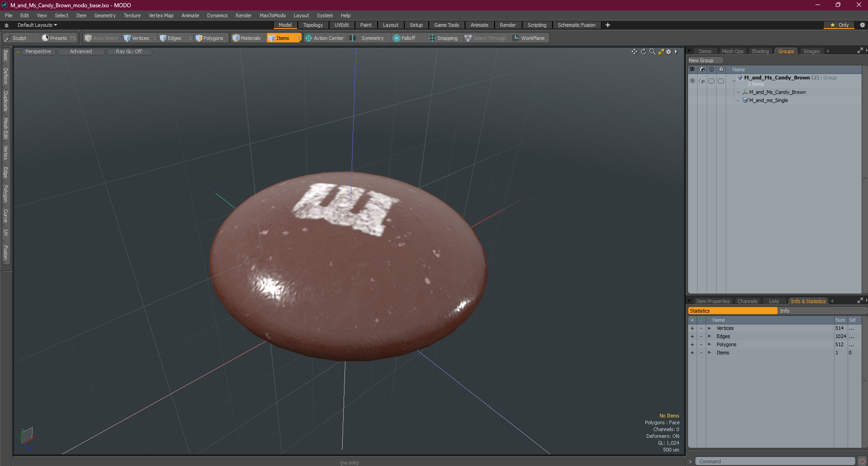Viewport: 868px width, 466px height.
Task: Open the Mesh Edit vertical tab
Action: tap(5, 129)
